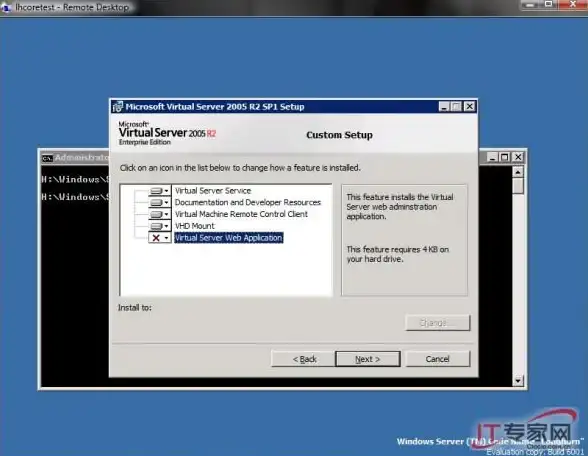Click the 'Install to:' label
588x456 pixels.
pyautogui.click(x=135, y=308)
